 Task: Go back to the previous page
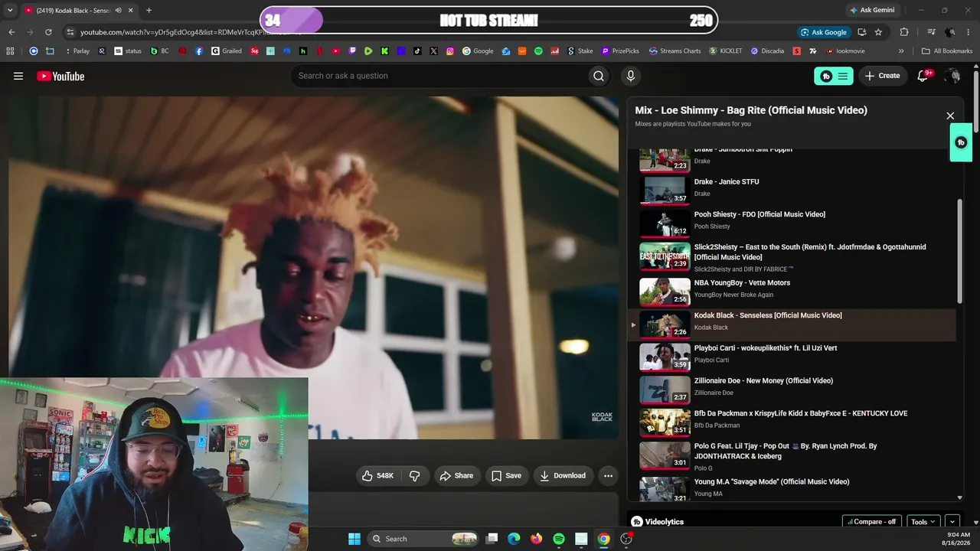11,32
